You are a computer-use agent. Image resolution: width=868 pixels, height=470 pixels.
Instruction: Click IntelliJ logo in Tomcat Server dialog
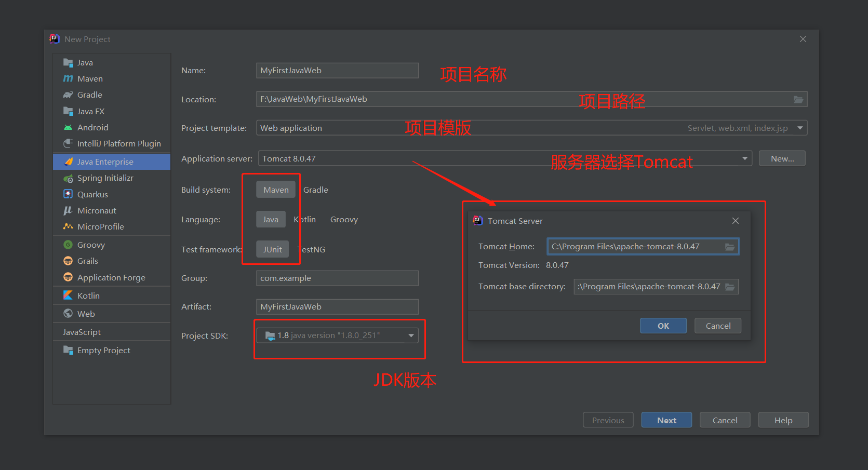click(x=478, y=221)
